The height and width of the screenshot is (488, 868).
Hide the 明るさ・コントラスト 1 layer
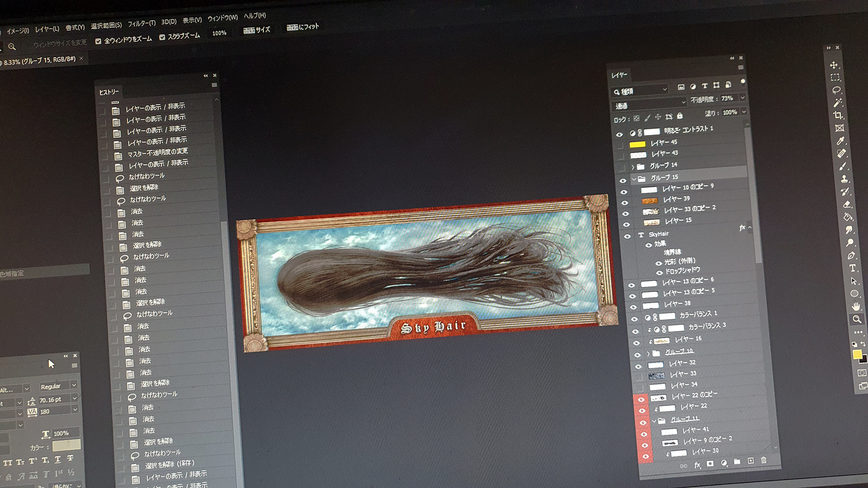pos(619,134)
